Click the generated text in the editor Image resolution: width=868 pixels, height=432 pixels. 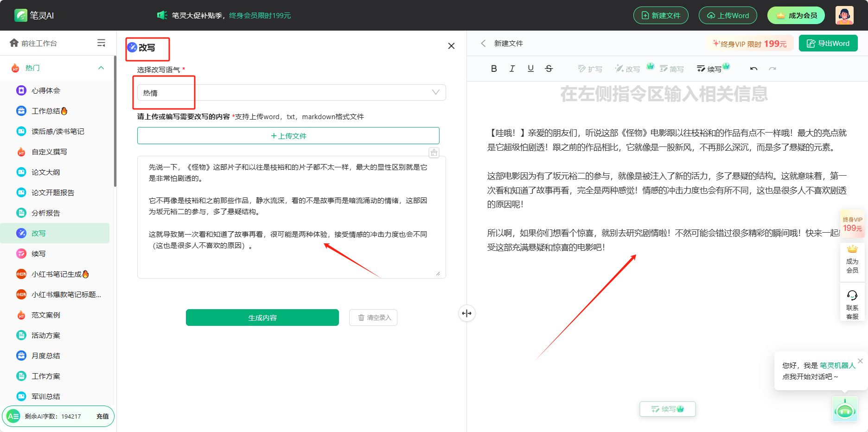point(667,190)
